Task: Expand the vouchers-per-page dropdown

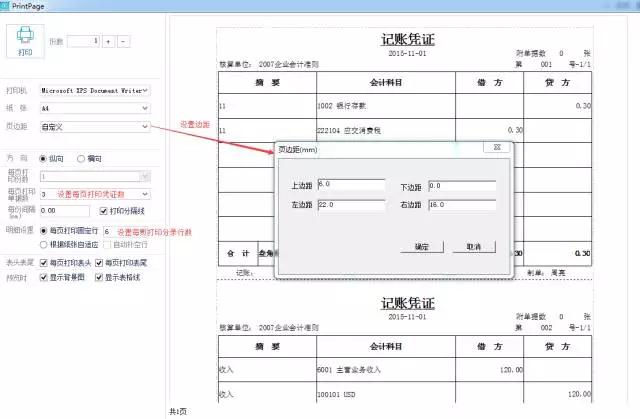Action: [146, 193]
